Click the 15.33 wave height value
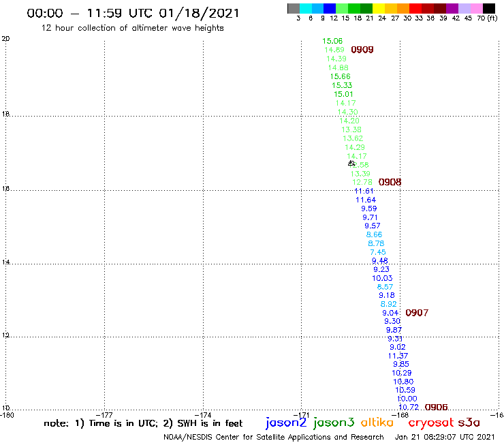Screen dimensions: 504x443 point(342,86)
